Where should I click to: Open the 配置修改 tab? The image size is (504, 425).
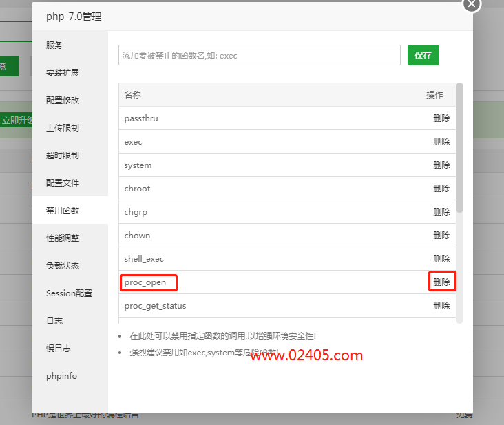(70, 101)
